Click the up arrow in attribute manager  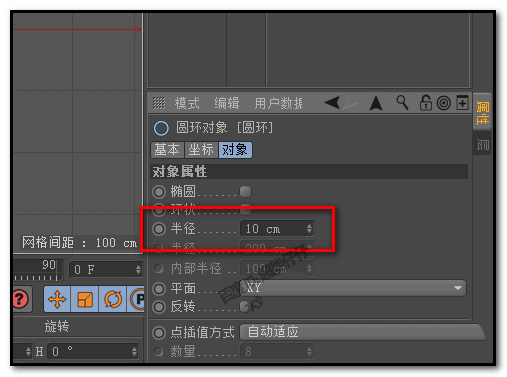tap(376, 103)
